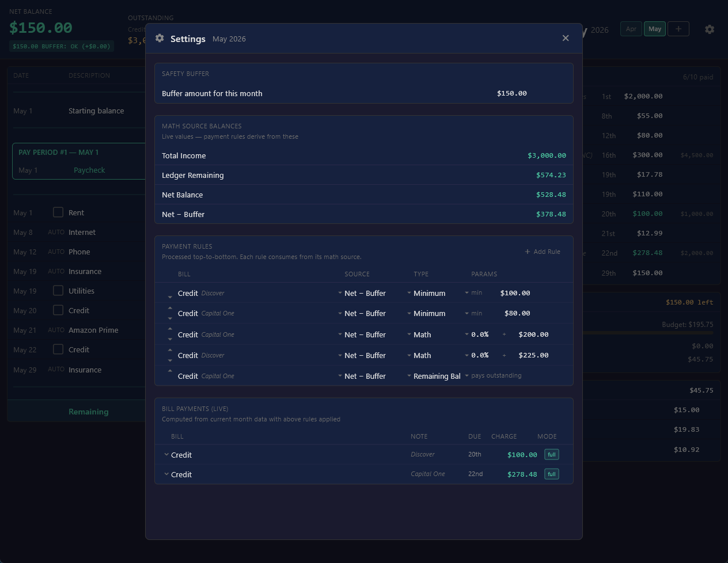
Task: Open settings via the top-right gear icon
Action: tap(710, 29)
